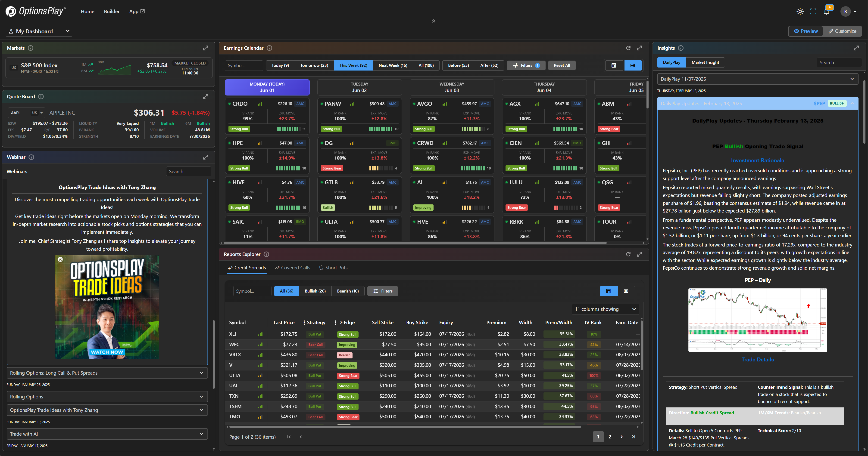Screen dimensions: 868x456
Task: Go to reports page 2
Action: click(609, 437)
